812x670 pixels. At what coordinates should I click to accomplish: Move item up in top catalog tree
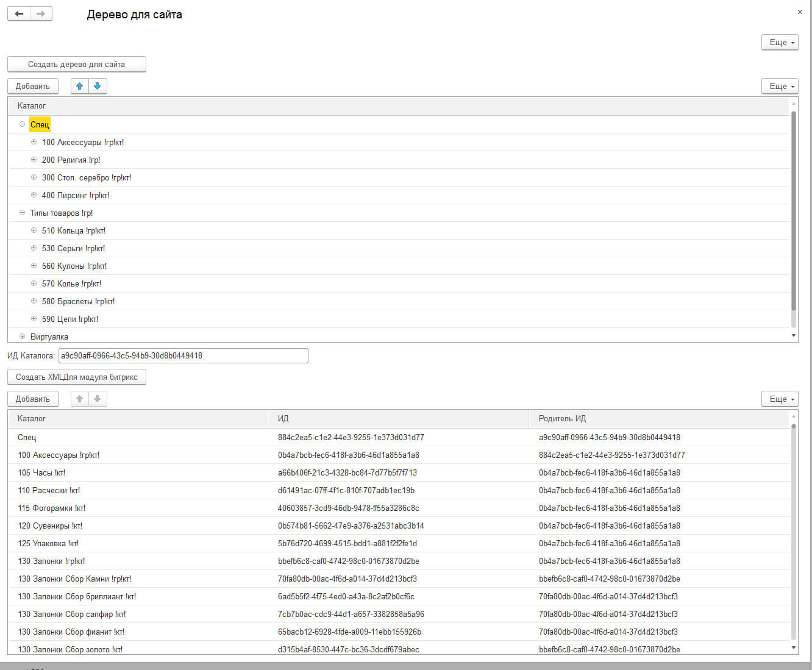(x=80, y=86)
